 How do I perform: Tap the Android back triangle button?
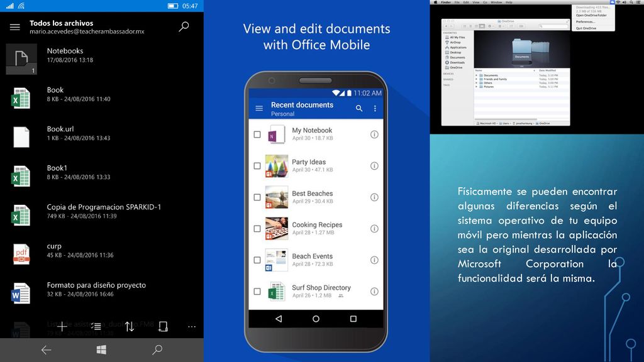(279, 319)
